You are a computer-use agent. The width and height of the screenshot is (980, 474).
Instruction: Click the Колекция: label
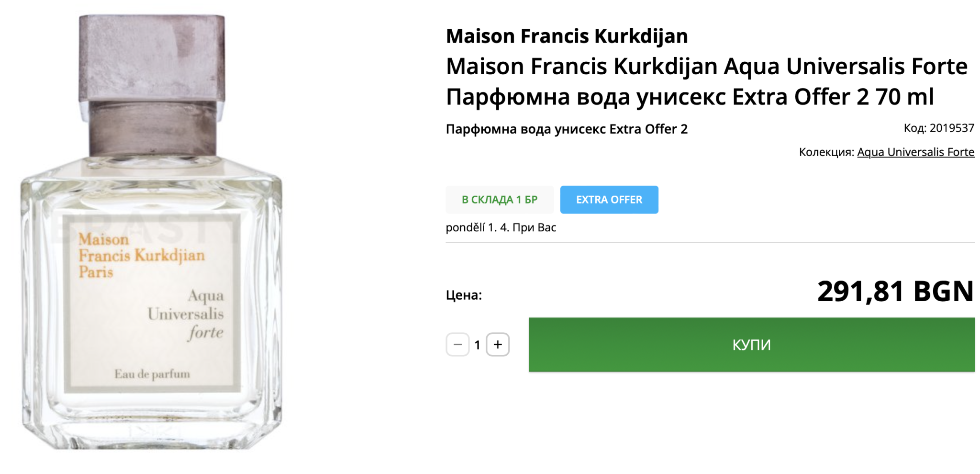tap(826, 152)
